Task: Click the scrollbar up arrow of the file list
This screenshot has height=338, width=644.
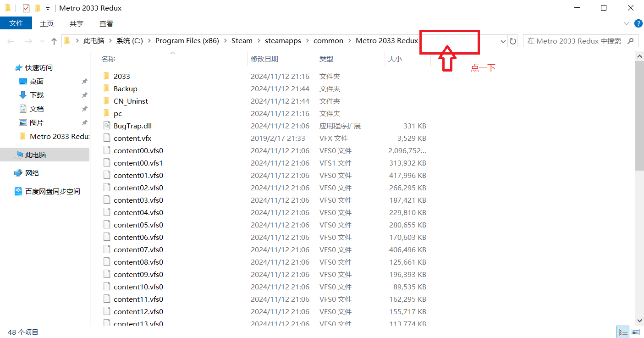Action: 639,55
